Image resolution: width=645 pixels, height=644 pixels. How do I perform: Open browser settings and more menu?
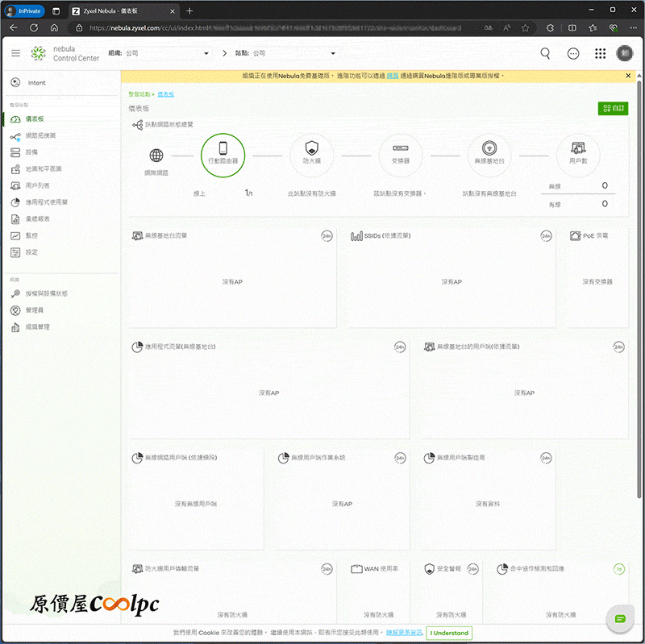click(x=633, y=28)
